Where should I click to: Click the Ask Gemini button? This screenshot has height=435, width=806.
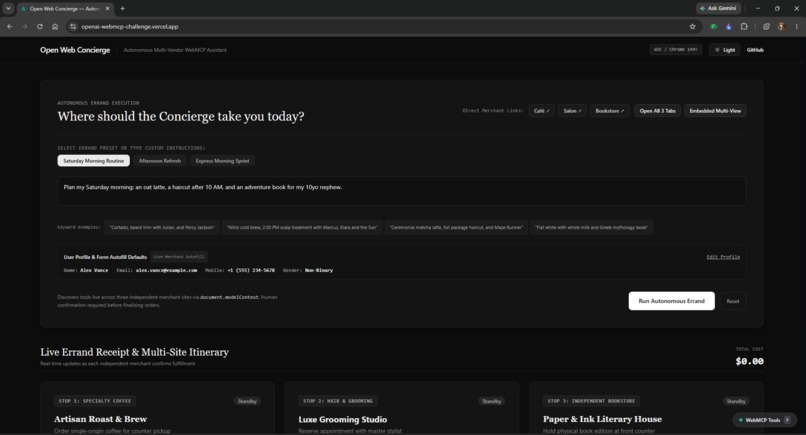coord(718,8)
